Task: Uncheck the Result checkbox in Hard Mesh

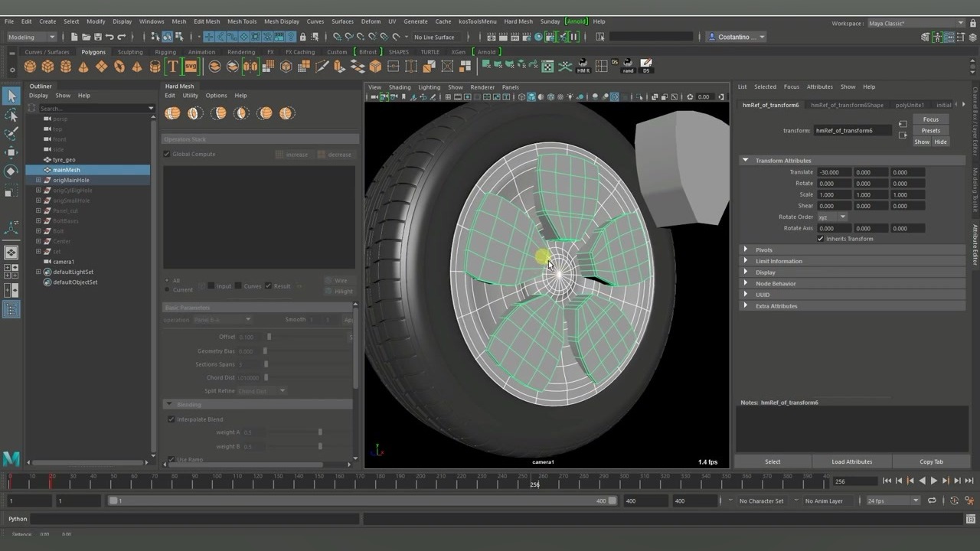Action: tap(268, 286)
